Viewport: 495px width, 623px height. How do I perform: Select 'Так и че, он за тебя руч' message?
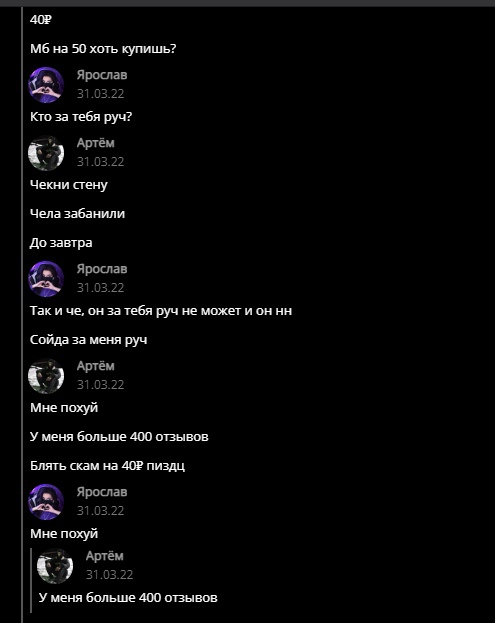point(161,311)
